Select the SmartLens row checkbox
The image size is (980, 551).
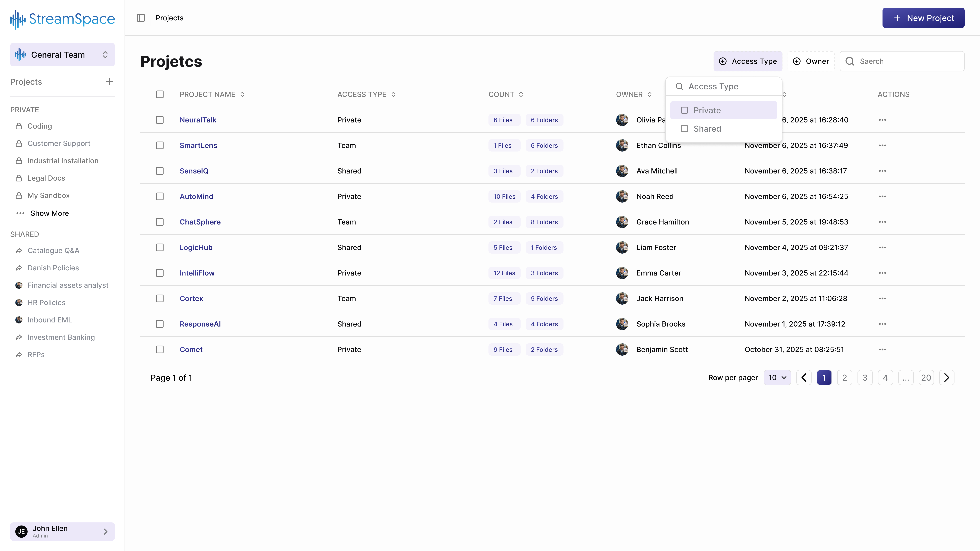[159, 145]
